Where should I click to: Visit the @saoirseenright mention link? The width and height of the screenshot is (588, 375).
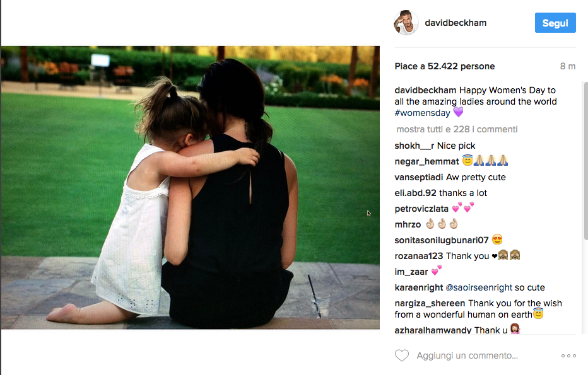click(x=478, y=287)
